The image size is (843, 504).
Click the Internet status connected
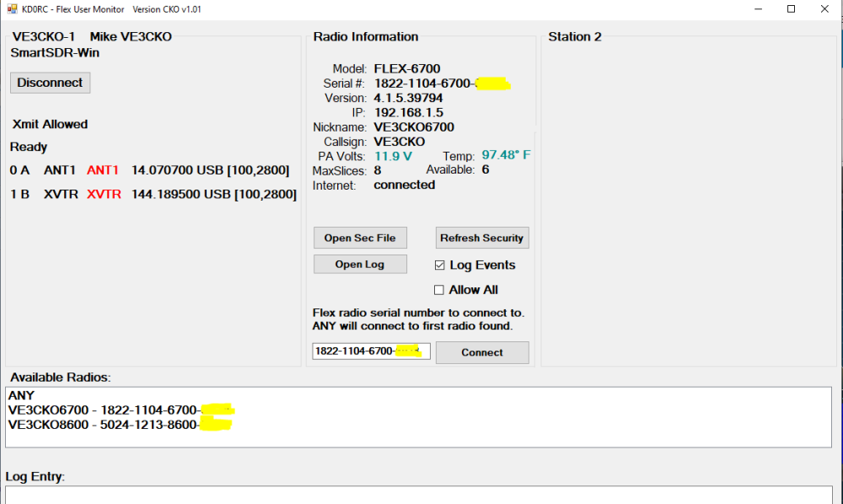405,185
